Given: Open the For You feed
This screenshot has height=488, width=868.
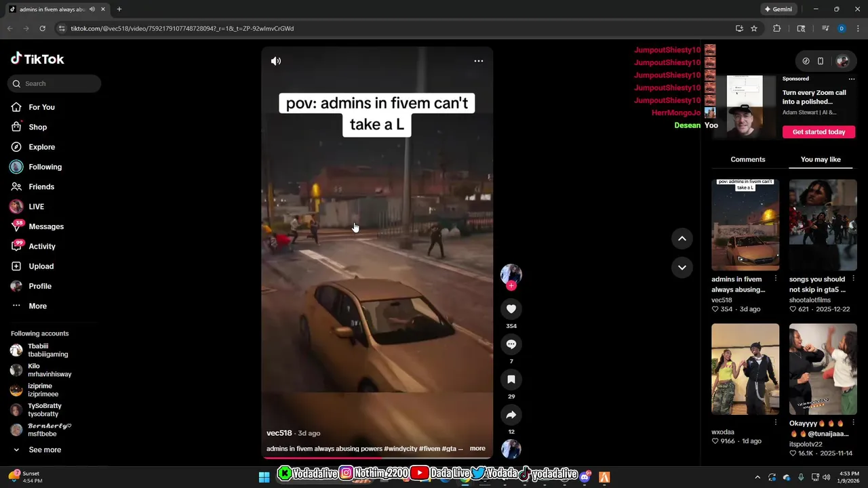Looking at the screenshot, I should pyautogui.click(x=41, y=107).
